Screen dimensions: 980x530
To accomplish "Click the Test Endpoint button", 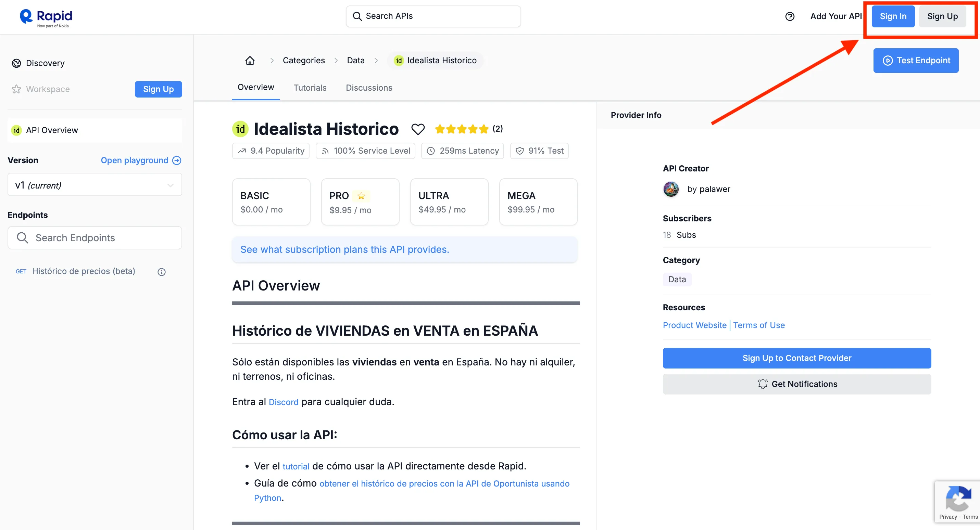I will point(916,61).
